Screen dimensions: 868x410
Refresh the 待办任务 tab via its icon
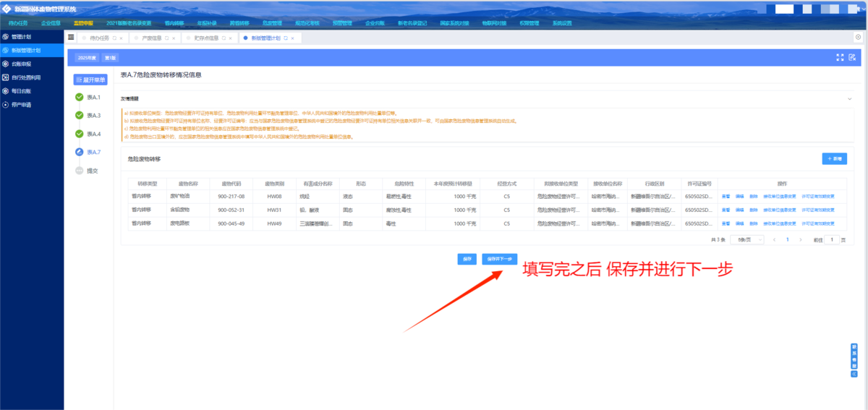click(114, 38)
